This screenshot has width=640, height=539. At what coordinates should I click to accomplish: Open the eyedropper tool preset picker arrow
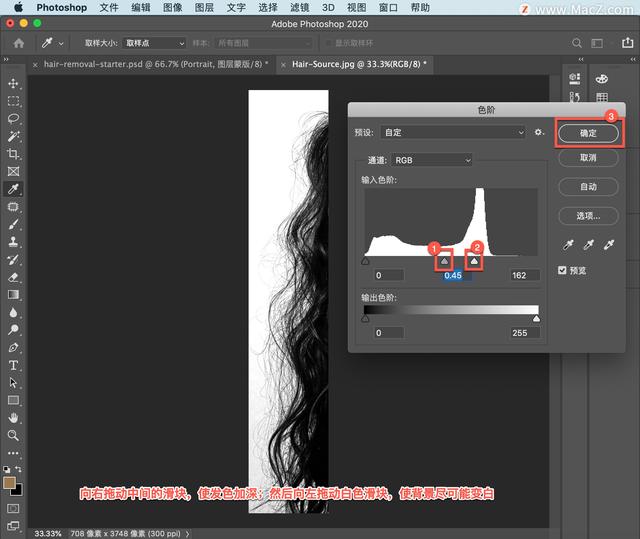pyautogui.click(x=61, y=43)
